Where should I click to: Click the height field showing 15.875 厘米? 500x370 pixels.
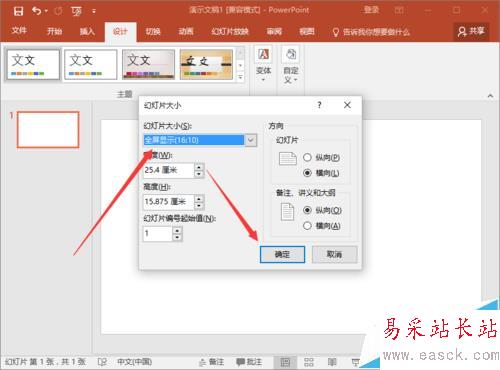point(168,202)
